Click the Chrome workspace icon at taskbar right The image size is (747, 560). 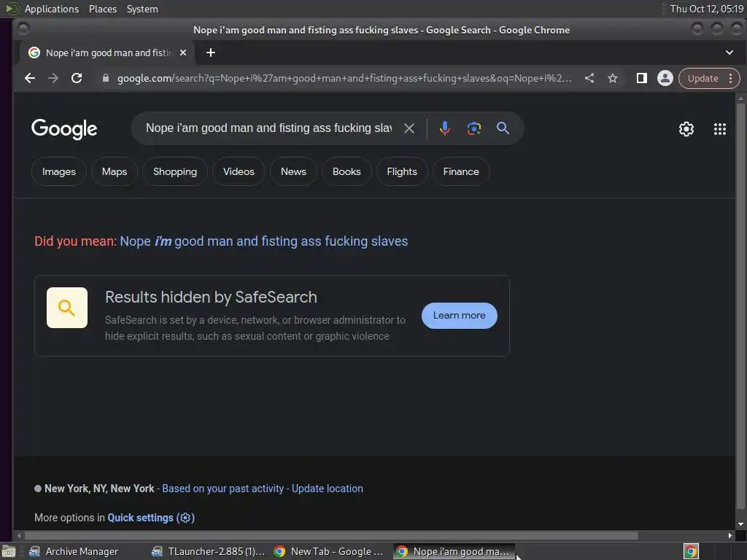click(x=691, y=551)
